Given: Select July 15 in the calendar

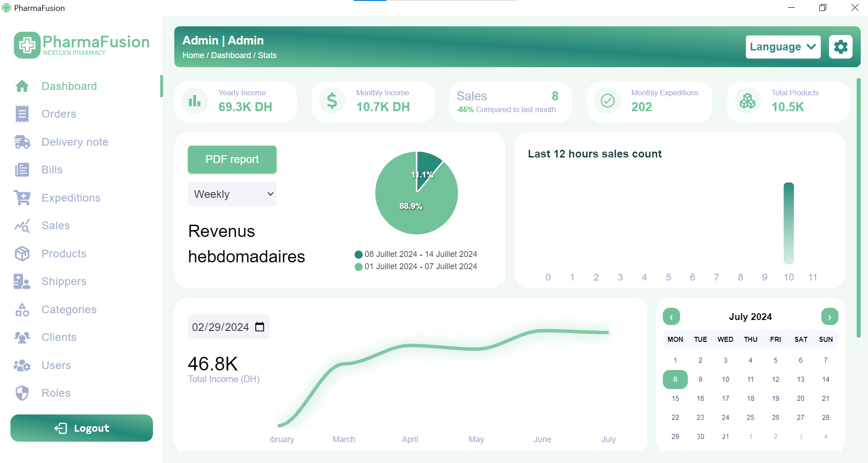Looking at the screenshot, I should point(675,399).
